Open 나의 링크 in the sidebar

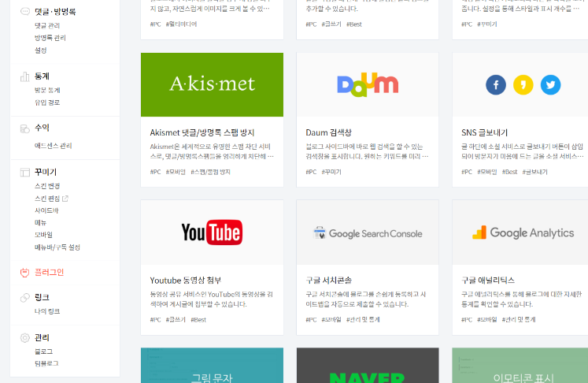click(x=47, y=311)
